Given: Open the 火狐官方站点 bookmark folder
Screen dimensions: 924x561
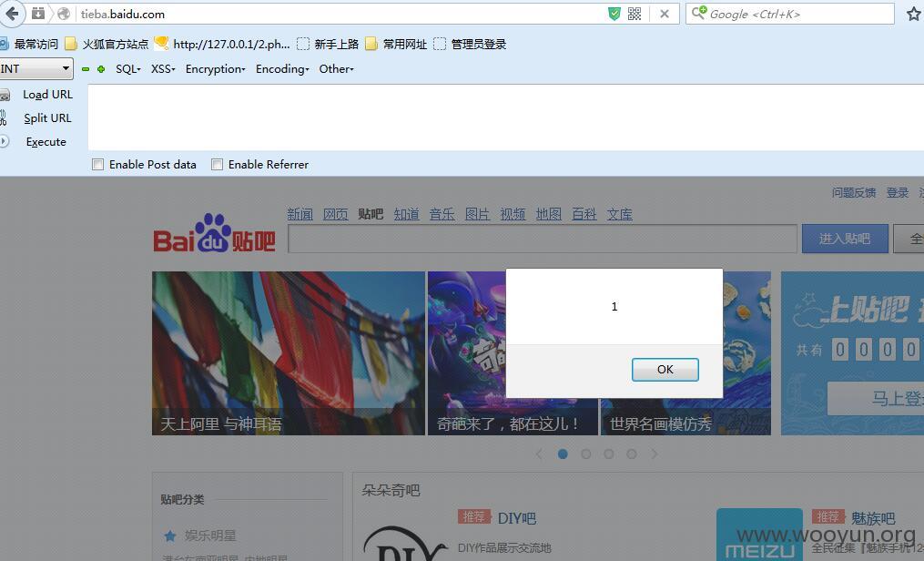Looking at the screenshot, I should [x=107, y=45].
